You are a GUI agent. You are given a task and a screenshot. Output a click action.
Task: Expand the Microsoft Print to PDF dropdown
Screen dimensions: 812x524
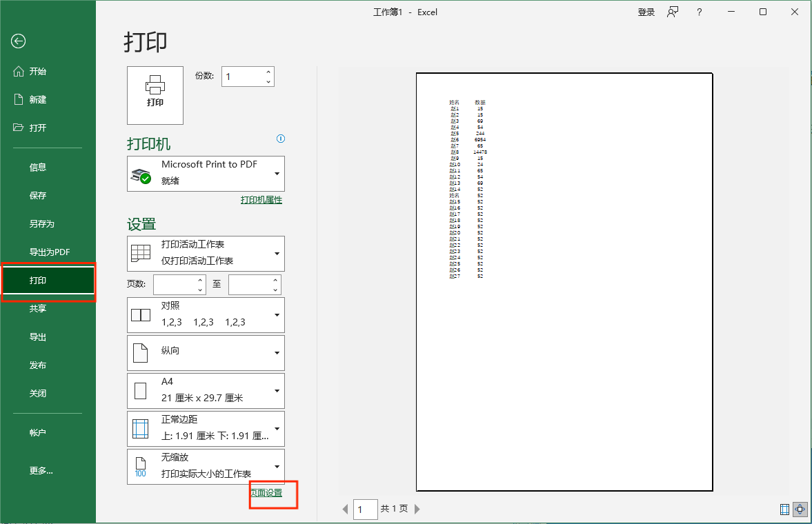[x=206, y=174]
